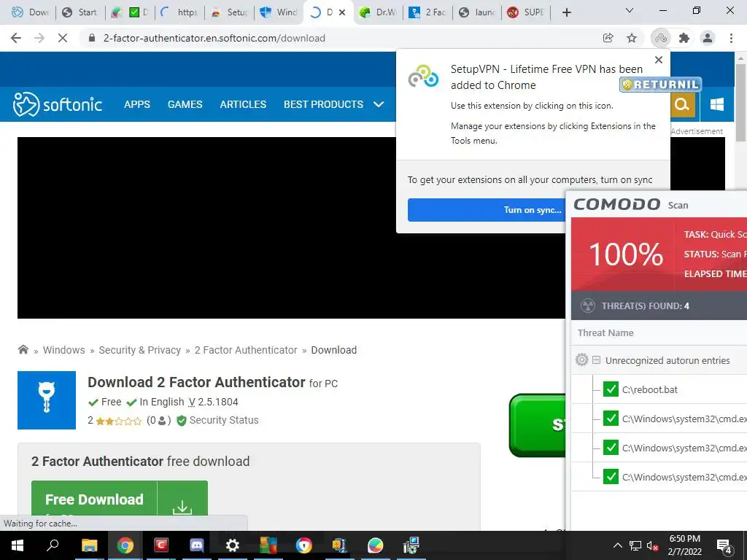The height and width of the screenshot is (560, 747).
Task: Dismiss the SetupVPN added notification
Action: 659,60
